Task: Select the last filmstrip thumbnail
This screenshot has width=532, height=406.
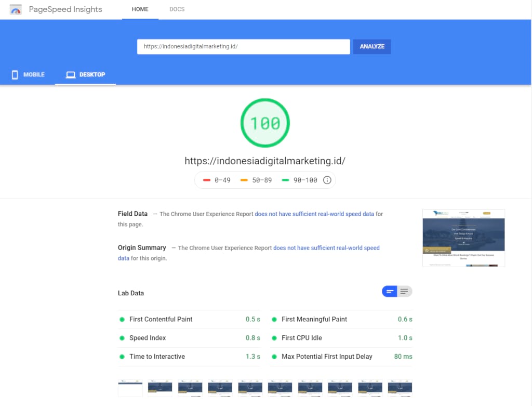Action: tap(400, 388)
